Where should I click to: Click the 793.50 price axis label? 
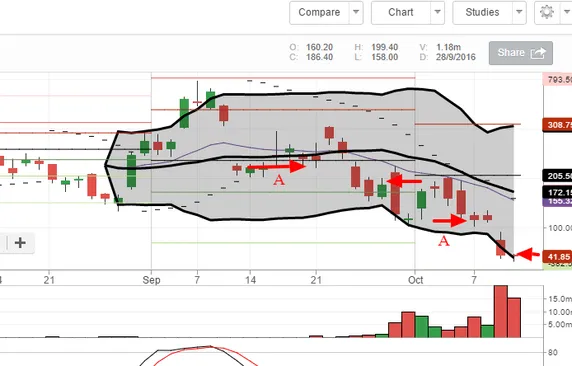[x=558, y=80]
